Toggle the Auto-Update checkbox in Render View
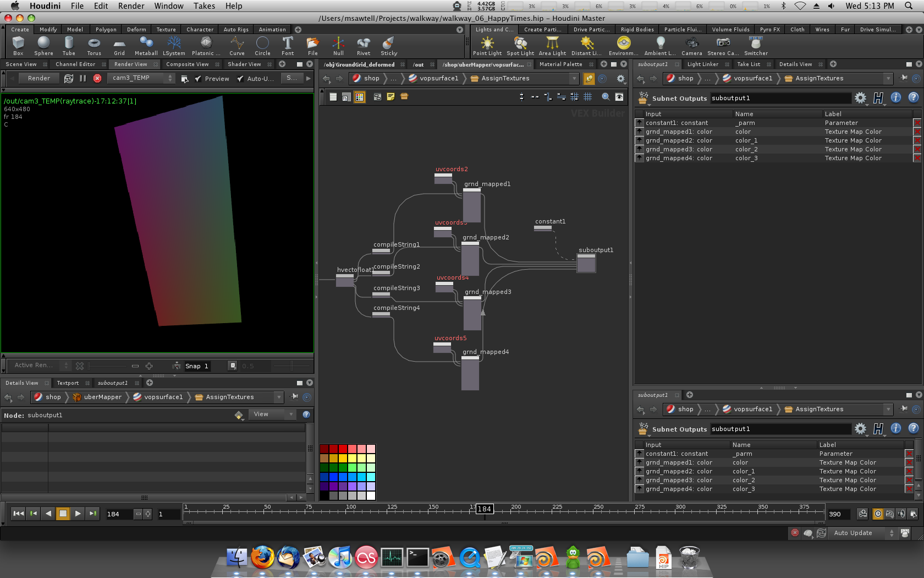Viewport: 924px width, 578px height. 240,79
